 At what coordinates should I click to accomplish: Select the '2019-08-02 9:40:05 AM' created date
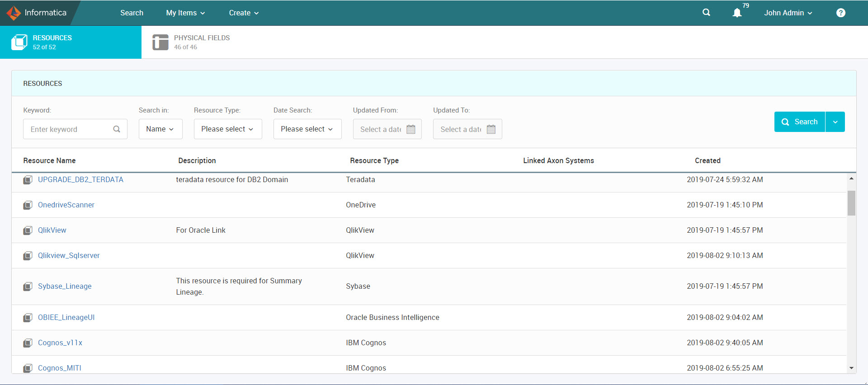pos(725,343)
